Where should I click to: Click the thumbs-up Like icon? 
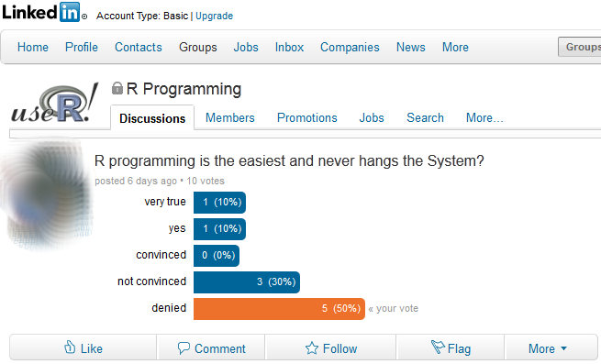point(70,347)
